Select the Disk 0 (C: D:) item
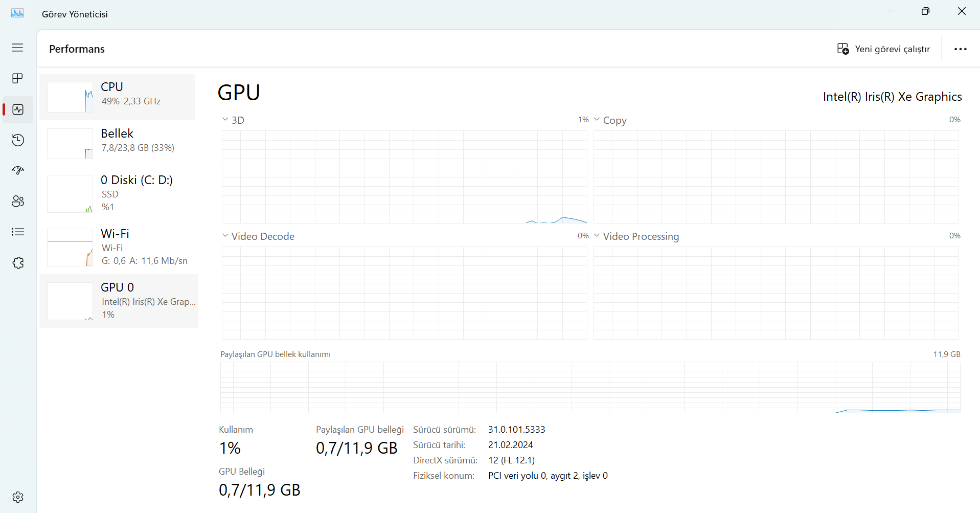The width and height of the screenshot is (980, 513). [118, 193]
